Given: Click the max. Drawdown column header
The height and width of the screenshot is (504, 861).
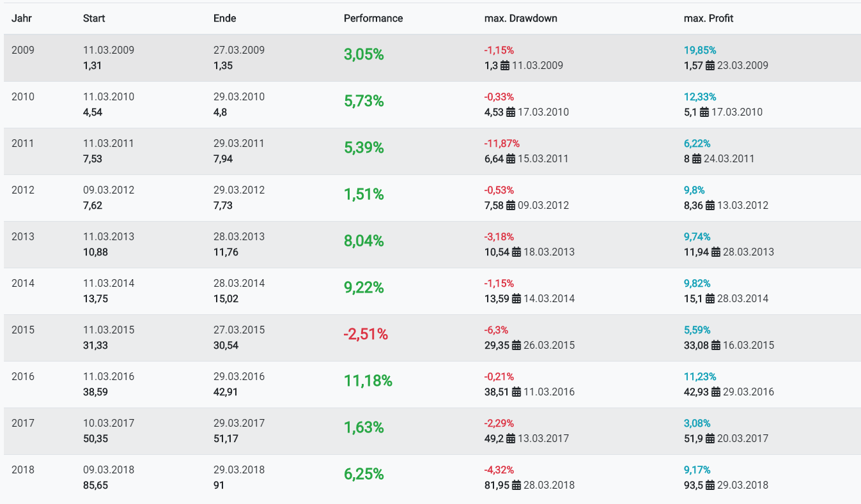Looking at the screenshot, I should [x=520, y=19].
